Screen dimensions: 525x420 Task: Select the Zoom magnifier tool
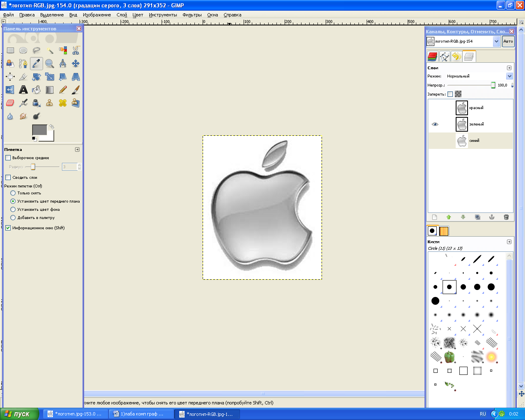tap(50, 64)
